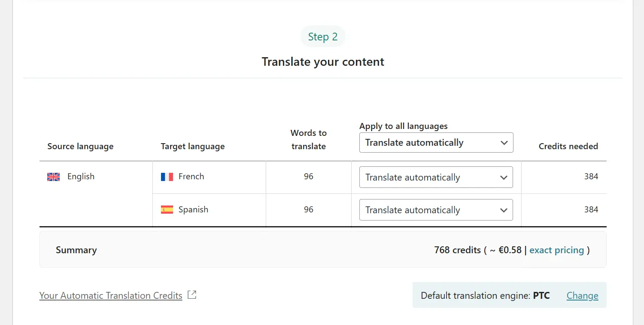This screenshot has width=644, height=325.
Task: Click the English source language label
Action: 81,177
